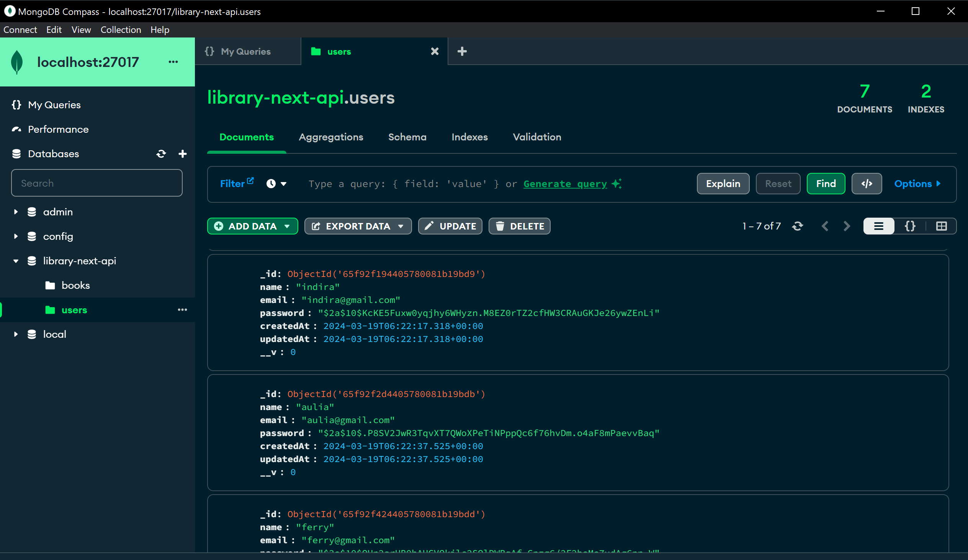
Task: Click the refresh databases icon in sidebar
Action: [x=161, y=154]
